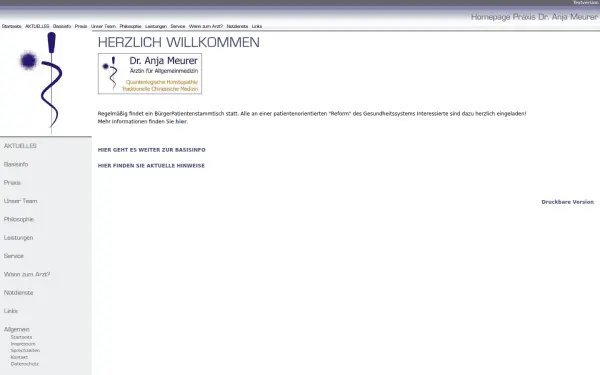Image resolution: width=600 pixels, height=375 pixels.
Task: Open Service in the top navigation bar
Action: coord(178,26)
